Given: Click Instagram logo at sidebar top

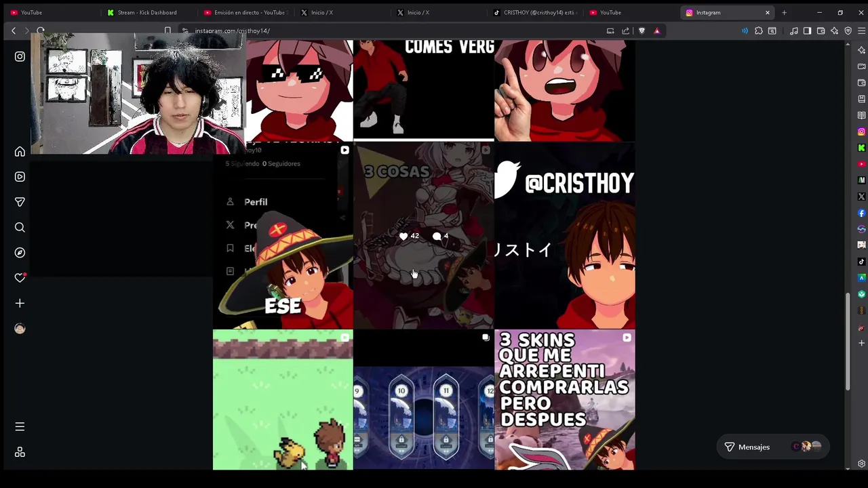Looking at the screenshot, I should coord(20,57).
